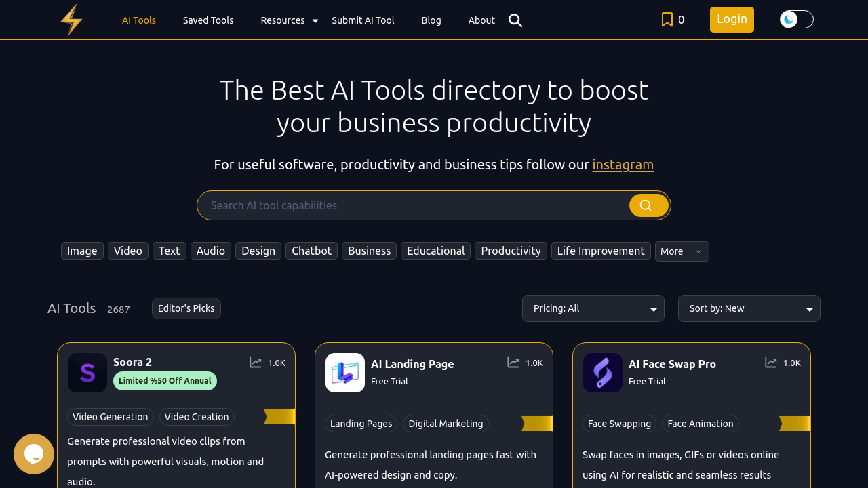
Task: Select the AI Face Swap Pro app icon
Action: coord(603,373)
